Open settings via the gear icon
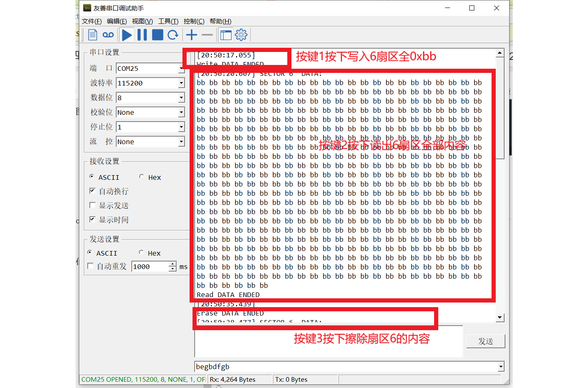 241,35
